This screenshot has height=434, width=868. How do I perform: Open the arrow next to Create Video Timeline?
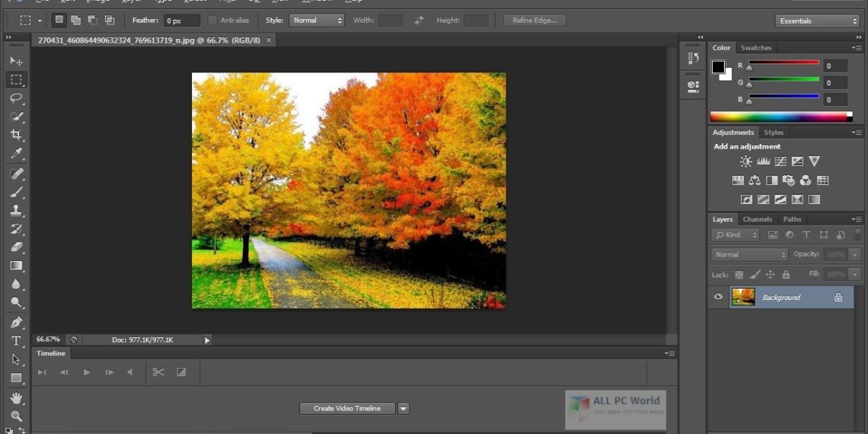(x=404, y=409)
